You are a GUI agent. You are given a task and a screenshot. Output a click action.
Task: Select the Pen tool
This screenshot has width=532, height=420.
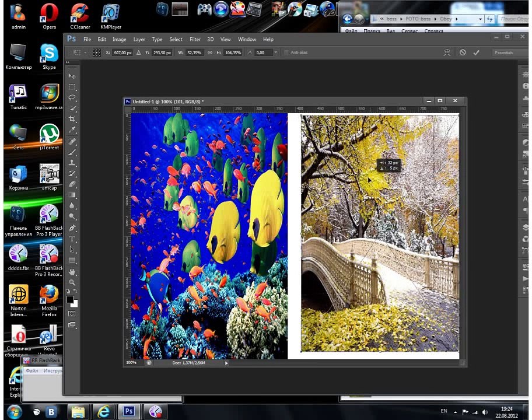72,228
